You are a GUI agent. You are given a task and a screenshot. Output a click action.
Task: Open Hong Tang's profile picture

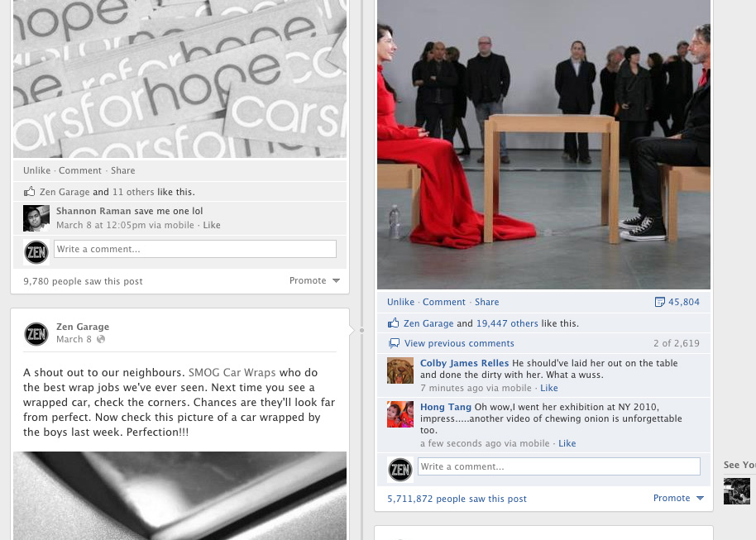pyautogui.click(x=400, y=414)
